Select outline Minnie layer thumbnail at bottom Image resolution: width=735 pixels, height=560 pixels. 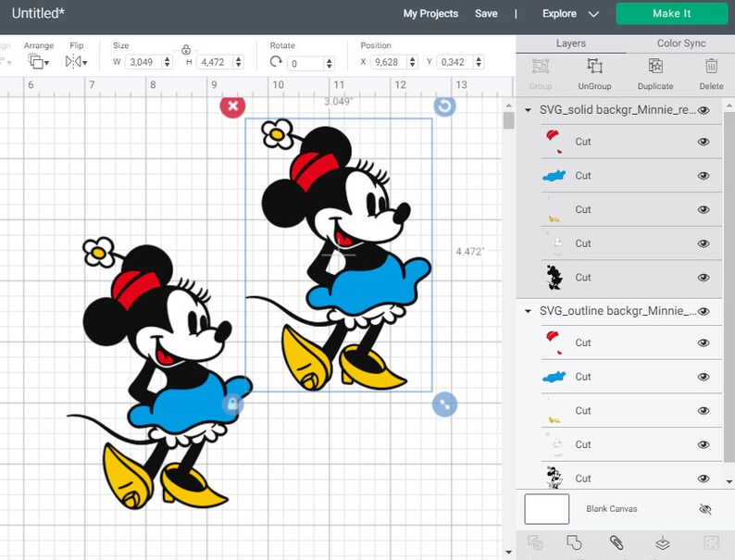(x=554, y=478)
